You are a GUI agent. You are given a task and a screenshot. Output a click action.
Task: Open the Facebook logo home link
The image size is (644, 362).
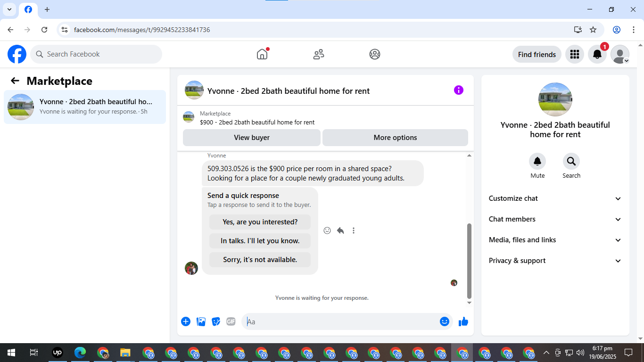pyautogui.click(x=17, y=54)
